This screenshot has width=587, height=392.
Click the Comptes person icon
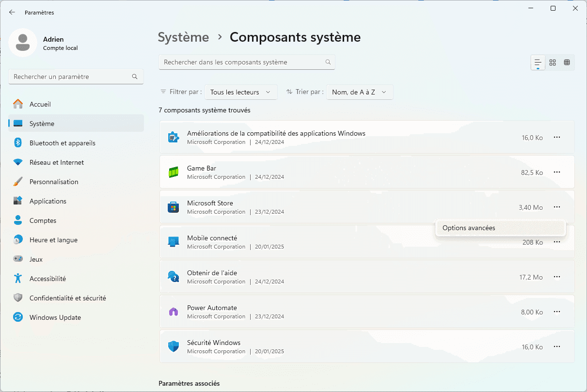point(18,220)
